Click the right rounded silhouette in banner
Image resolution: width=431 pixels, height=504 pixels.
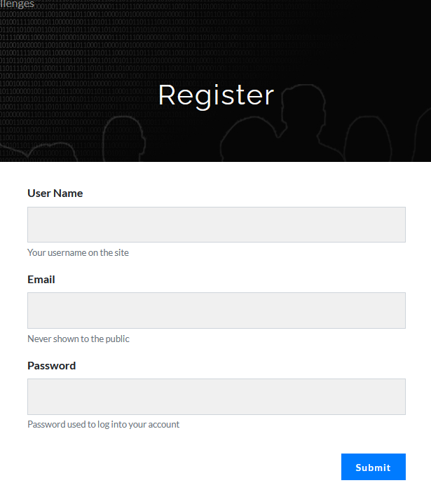point(368,139)
